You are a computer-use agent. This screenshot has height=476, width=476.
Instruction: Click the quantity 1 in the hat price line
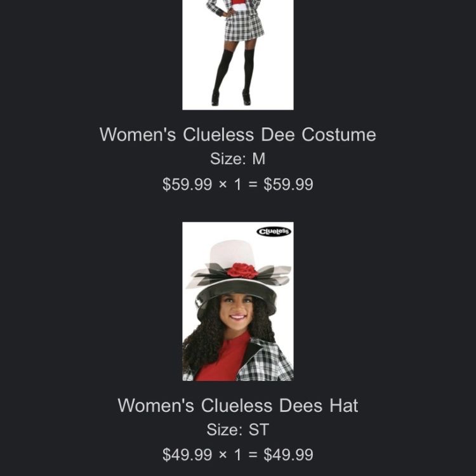point(238,454)
